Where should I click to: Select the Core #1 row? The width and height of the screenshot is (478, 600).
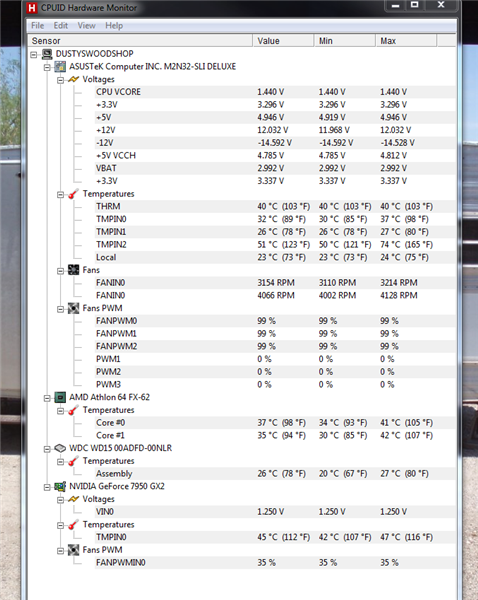(275, 435)
